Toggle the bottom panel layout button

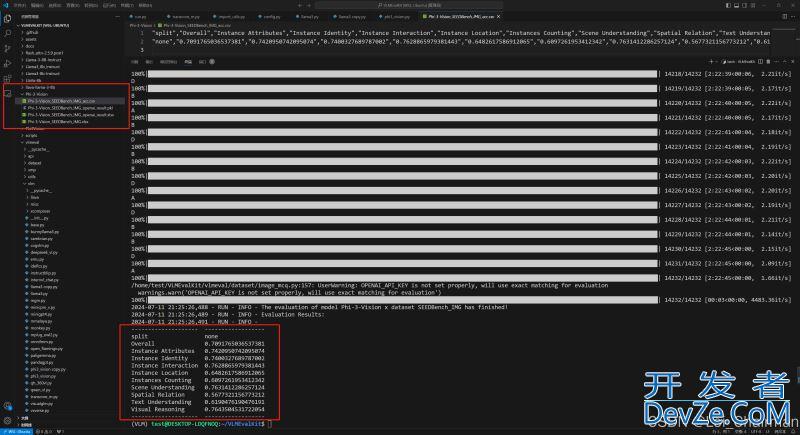point(736,5)
